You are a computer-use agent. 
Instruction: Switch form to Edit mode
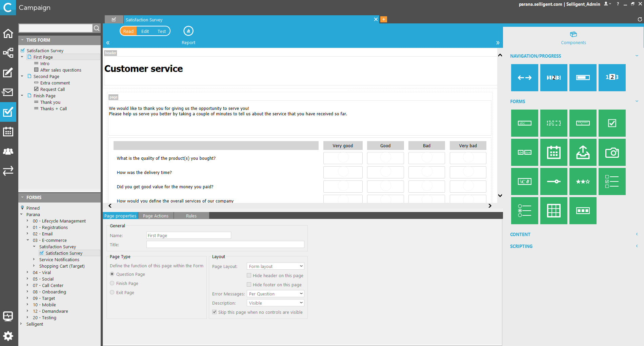coord(145,31)
